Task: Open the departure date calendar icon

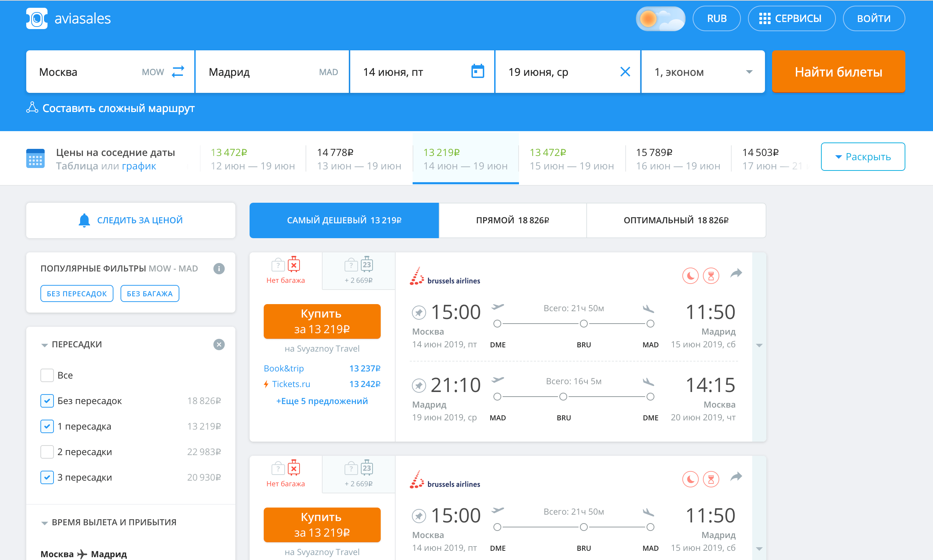Action: (x=477, y=71)
